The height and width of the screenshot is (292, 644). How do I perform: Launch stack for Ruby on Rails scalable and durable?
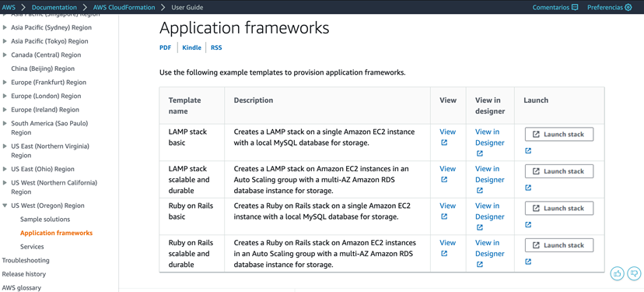[x=559, y=245]
